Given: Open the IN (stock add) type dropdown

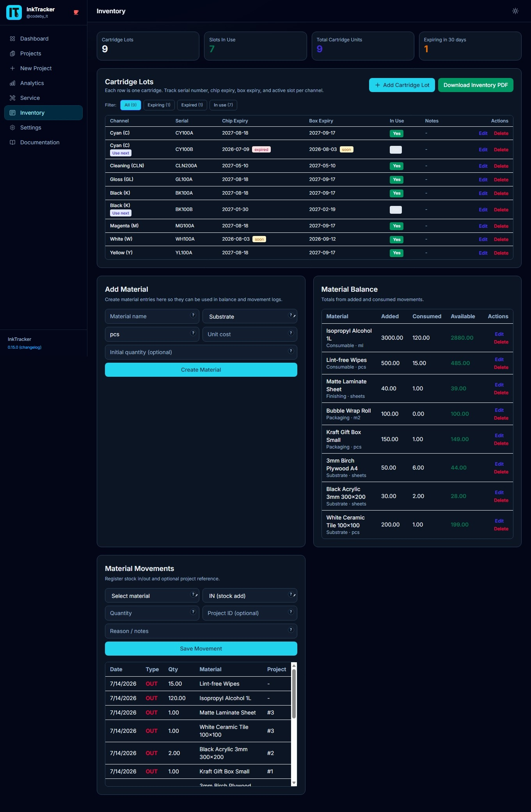Looking at the screenshot, I should point(250,596).
